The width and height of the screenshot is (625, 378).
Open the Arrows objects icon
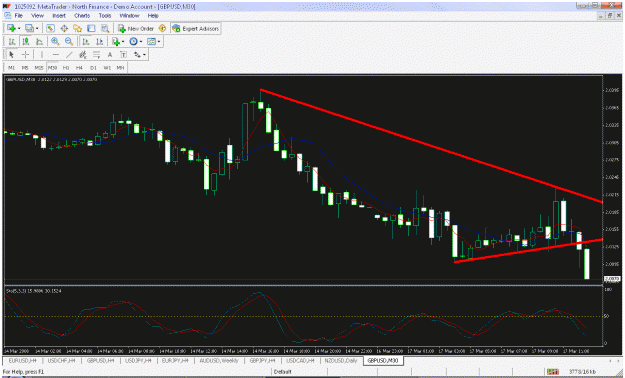(x=137, y=55)
